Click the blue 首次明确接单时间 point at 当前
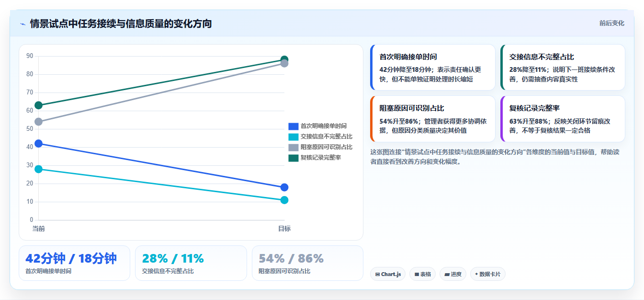Viewport: 644px width, 300px height. pos(38,143)
